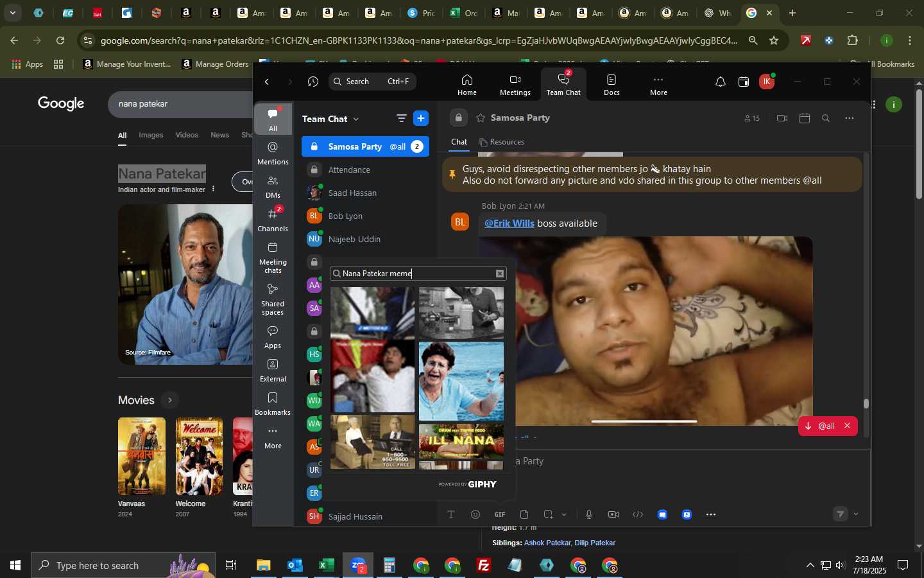The width and height of the screenshot is (924, 578).
Task: Switch to the Resources tab
Action: [x=502, y=142]
